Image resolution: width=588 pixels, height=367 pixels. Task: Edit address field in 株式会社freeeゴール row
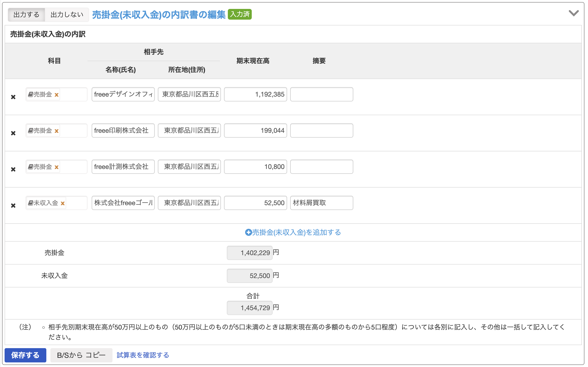189,203
